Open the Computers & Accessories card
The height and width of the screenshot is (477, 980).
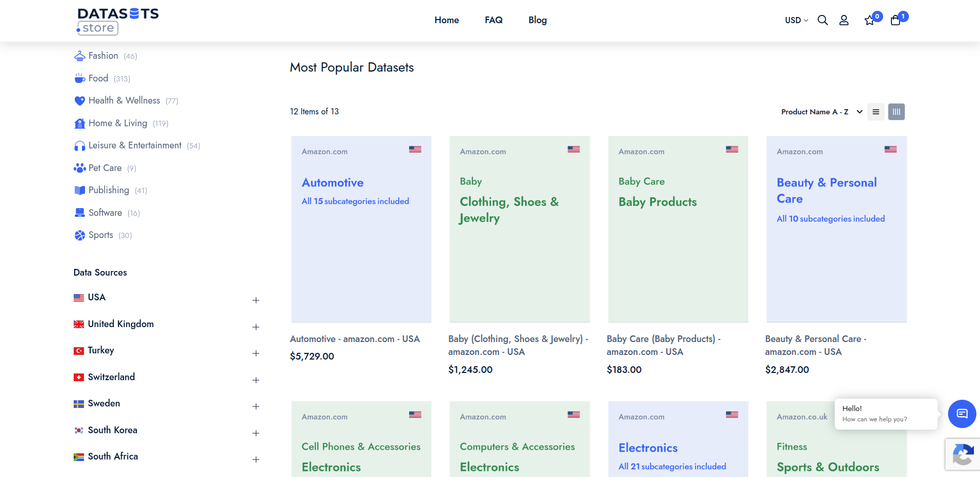(x=520, y=439)
